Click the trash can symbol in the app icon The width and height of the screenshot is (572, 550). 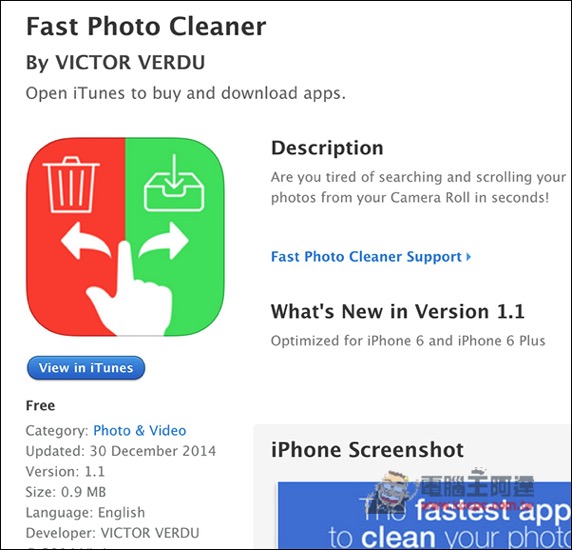pyautogui.click(x=71, y=184)
